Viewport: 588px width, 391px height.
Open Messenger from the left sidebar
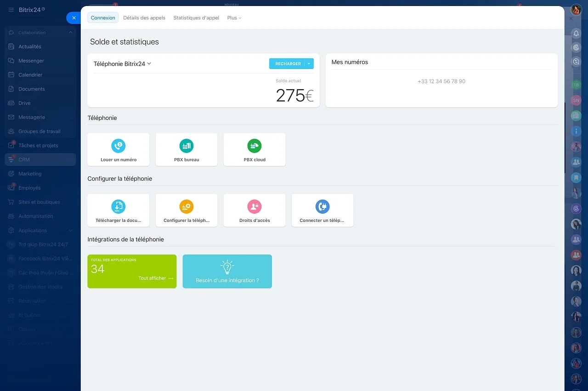pyautogui.click(x=40, y=61)
